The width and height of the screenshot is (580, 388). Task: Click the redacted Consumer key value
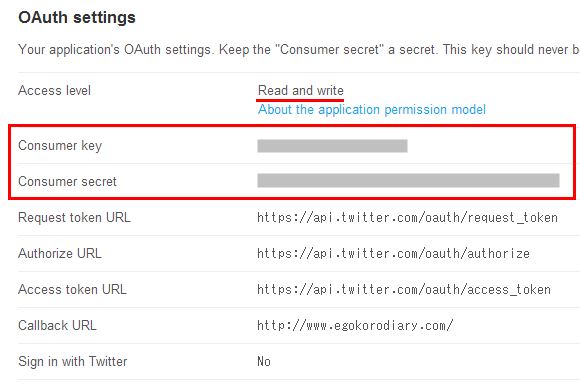332,146
